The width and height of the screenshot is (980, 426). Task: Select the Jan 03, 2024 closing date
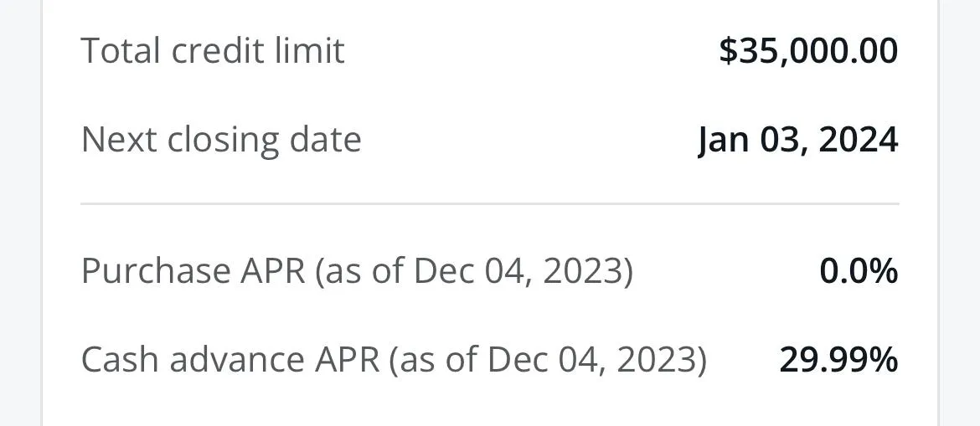point(797,139)
